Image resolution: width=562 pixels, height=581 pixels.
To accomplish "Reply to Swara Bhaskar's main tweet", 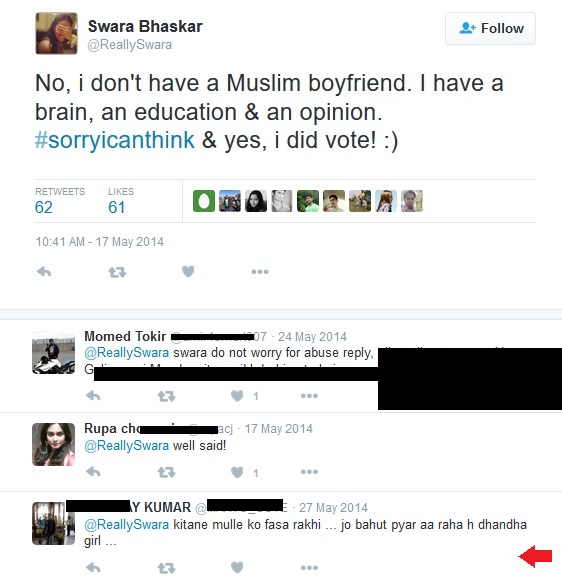I will (x=44, y=272).
